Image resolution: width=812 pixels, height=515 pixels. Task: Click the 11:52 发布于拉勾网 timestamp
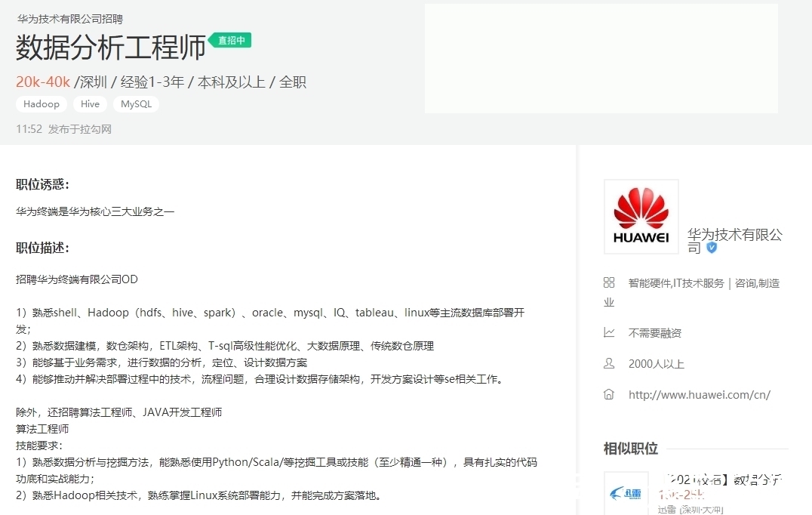coord(63,129)
